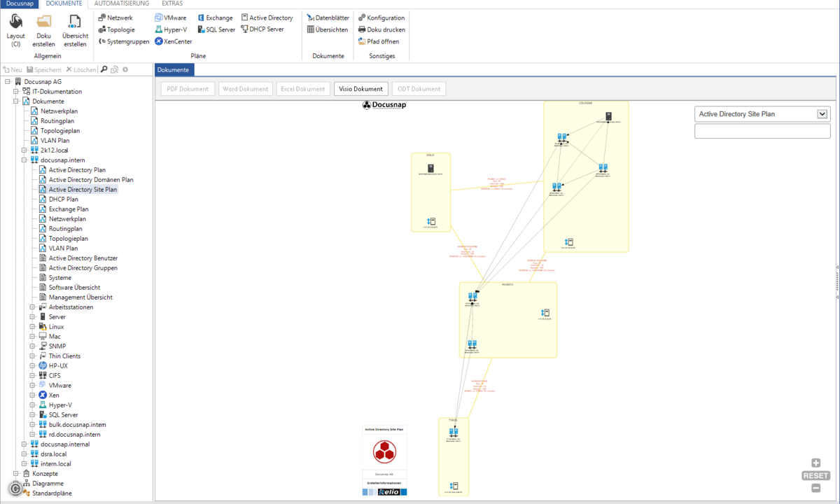This screenshot has height=504, width=840.
Task: Click the Neu toolbar button
Action: point(13,69)
